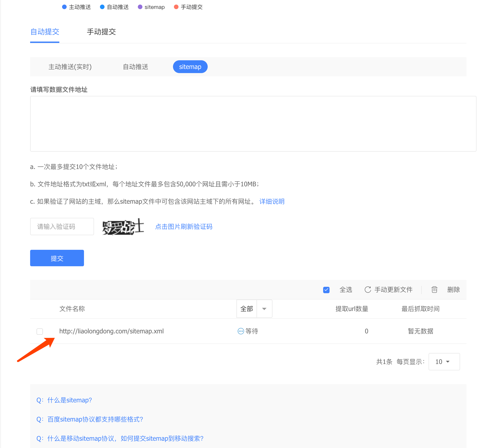Click the 提取url数量 column header
Screen dimensions: 487x448
coord(352,309)
